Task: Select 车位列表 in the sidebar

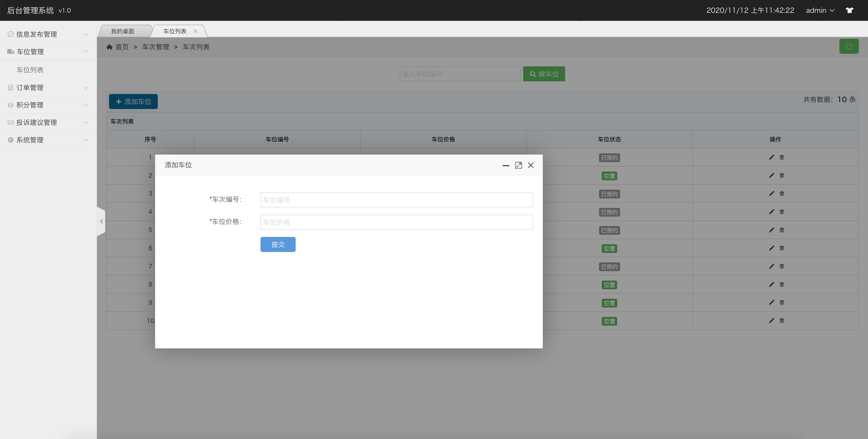Action: (x=30, y=70)
